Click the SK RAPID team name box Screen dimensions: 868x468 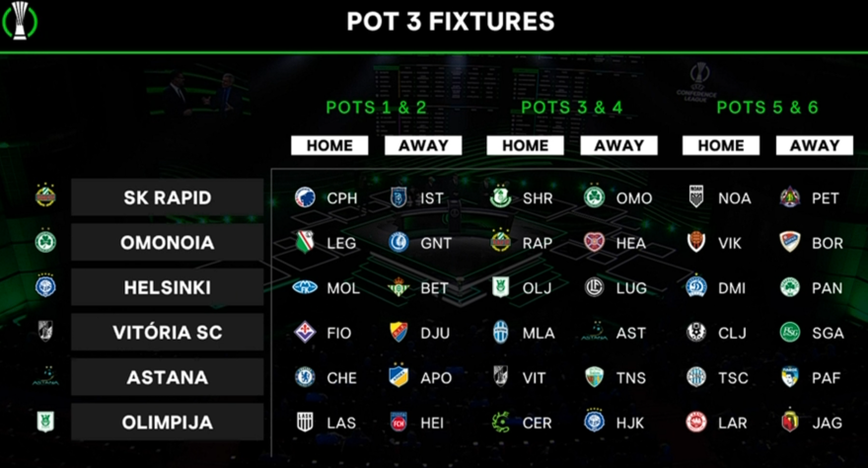point(167,197)
